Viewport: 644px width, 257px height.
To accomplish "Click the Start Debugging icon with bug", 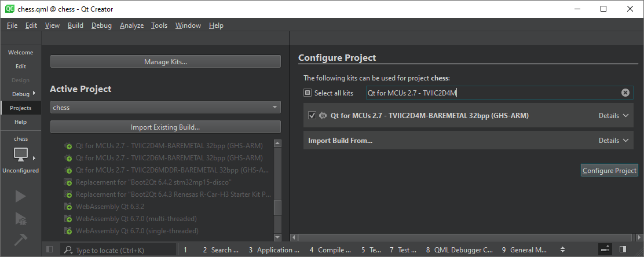I will click(20, 218).
